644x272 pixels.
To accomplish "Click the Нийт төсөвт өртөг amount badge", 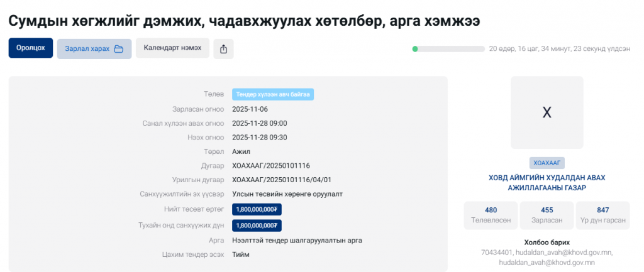I will (x=257, y=210).
